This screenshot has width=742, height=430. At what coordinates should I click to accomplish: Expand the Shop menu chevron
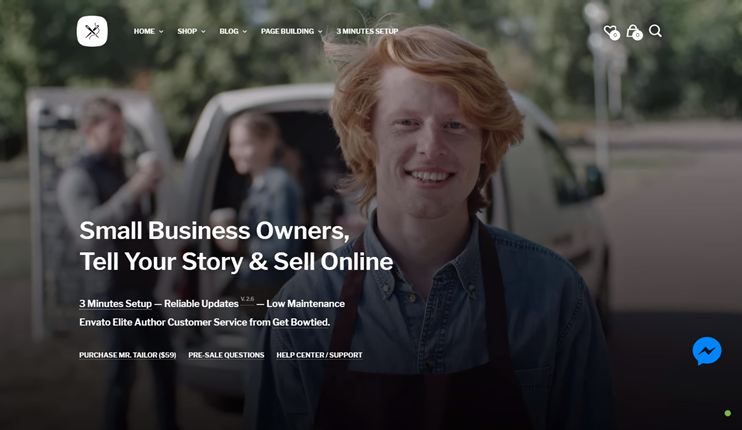(x=203, y=32)
